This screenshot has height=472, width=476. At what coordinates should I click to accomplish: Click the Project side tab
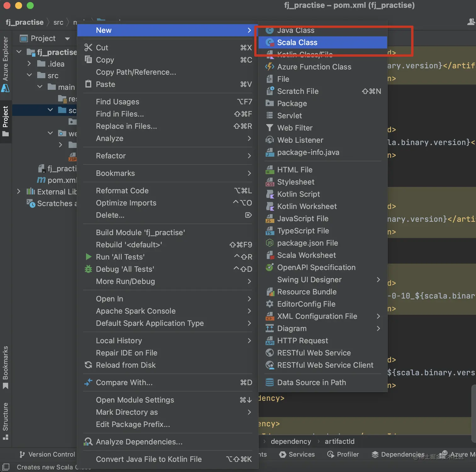click(x=5, y=121)
